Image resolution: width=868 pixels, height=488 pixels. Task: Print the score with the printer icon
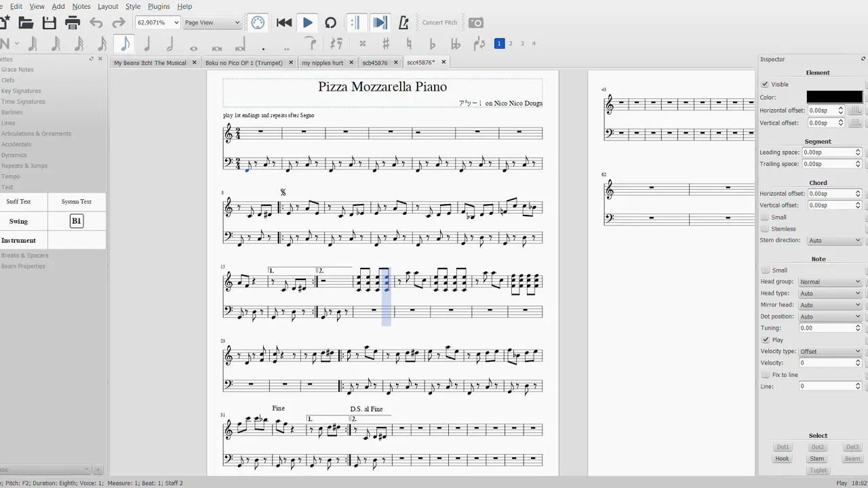73,22
